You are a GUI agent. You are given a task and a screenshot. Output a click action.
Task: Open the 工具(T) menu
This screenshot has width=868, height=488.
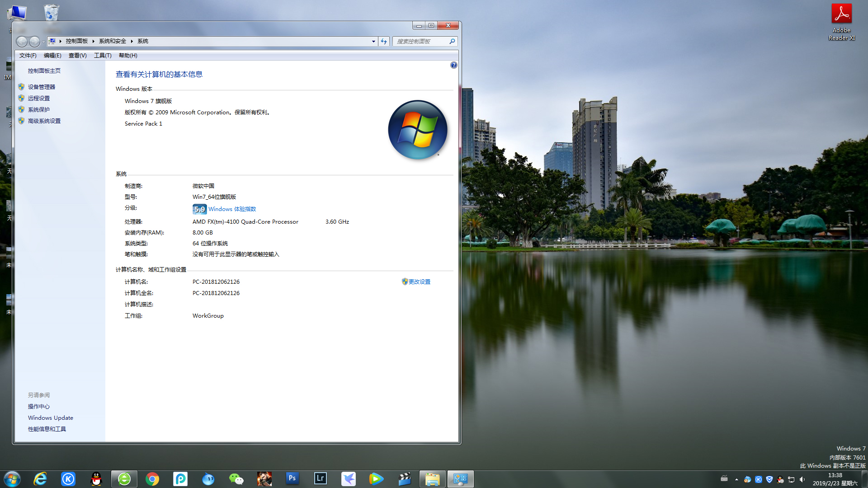pos(103,55)
